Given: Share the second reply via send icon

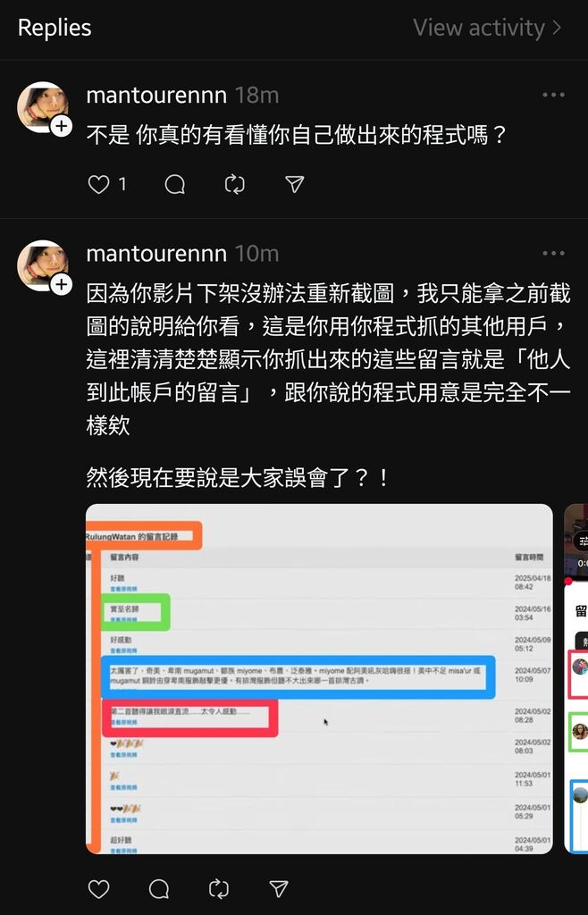Looking at the screenshot, I should [x=279, y=889].
